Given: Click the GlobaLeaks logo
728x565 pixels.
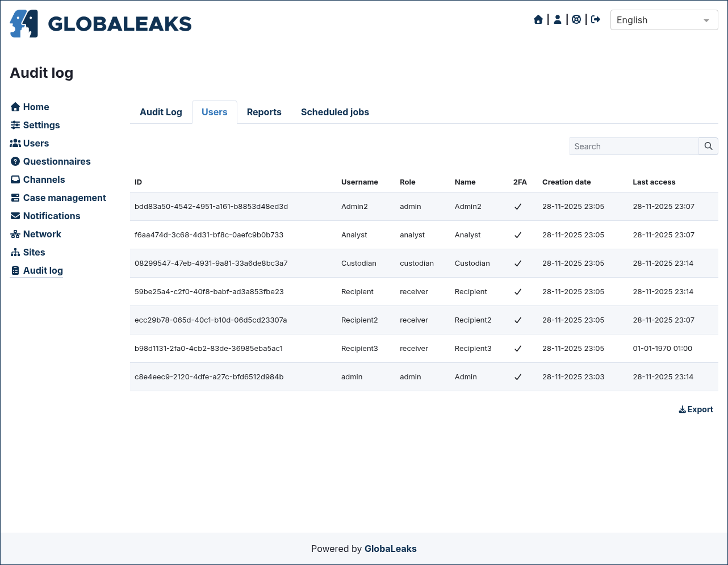Looking at the screenshot, I should 101,24.
